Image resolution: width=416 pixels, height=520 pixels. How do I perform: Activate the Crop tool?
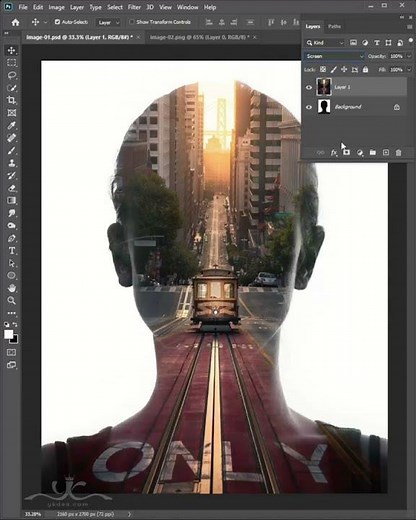pos(12,100)
